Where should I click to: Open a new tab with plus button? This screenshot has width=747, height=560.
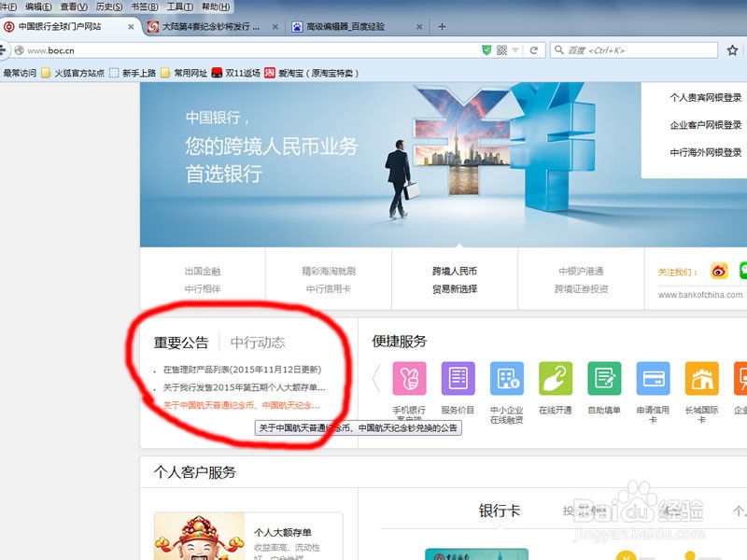pos(442,27)
